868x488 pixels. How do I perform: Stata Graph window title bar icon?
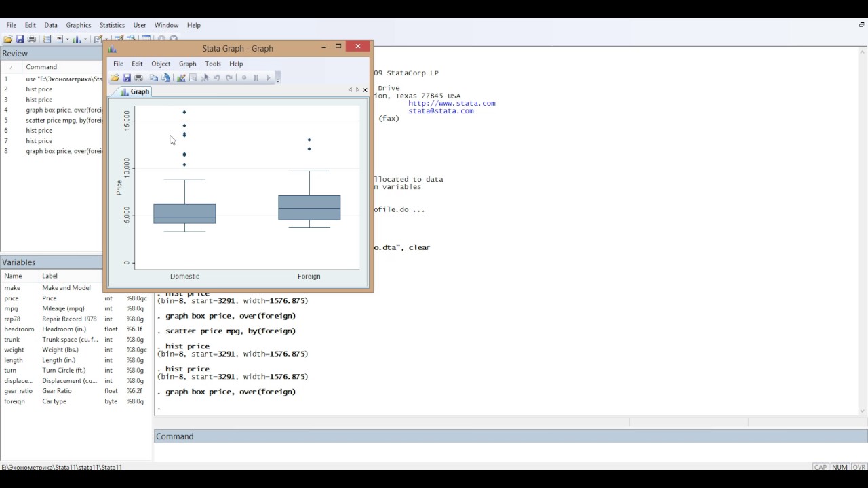tap(113, 48)
